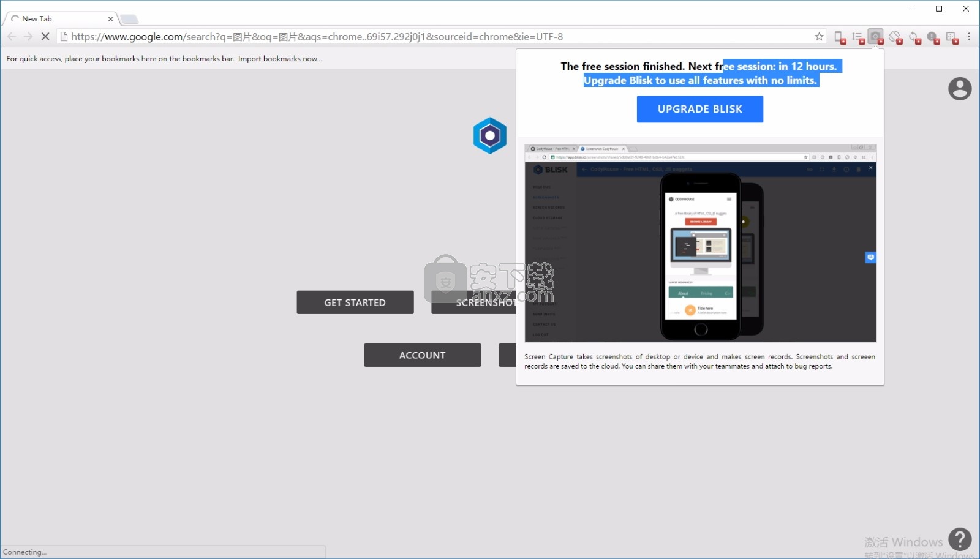Go forward to the next page
The image size is (980, 559).
coord(28,37)
